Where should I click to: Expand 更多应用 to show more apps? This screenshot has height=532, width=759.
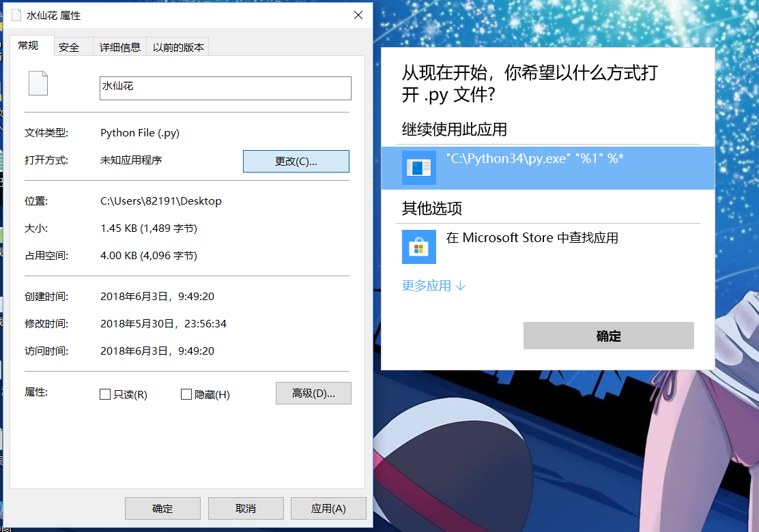[x=430, y=286]
